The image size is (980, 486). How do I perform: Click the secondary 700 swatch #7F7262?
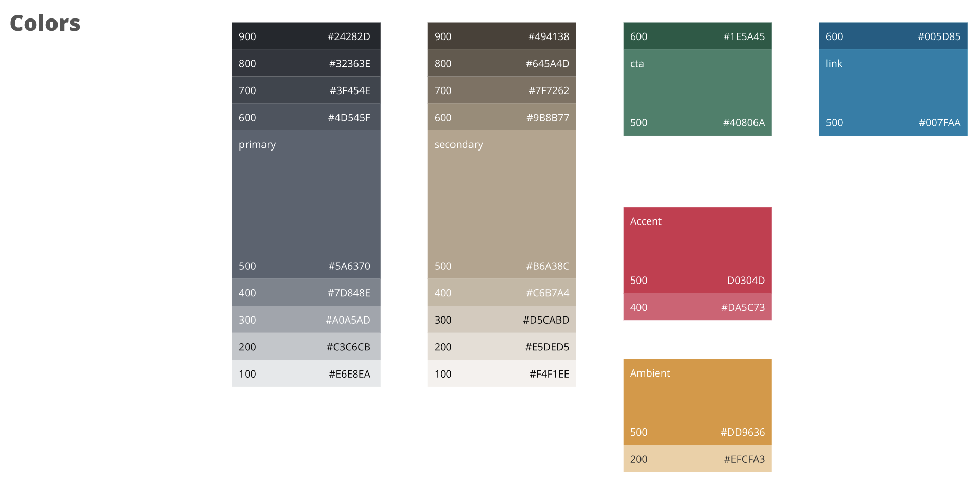click(x=501, y=90)
